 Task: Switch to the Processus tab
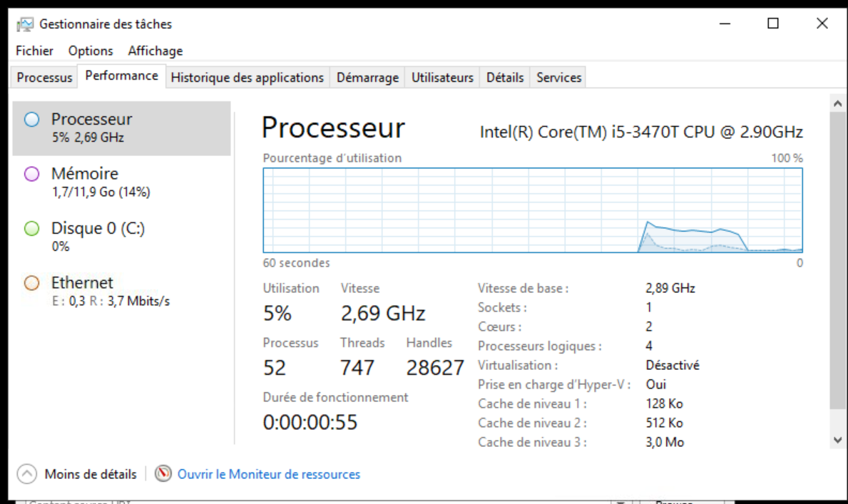click(x=44, y=77)
